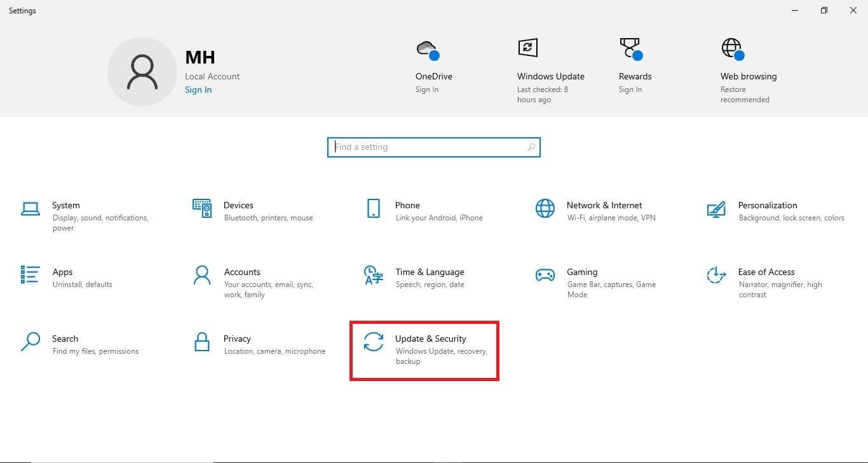868x463 pixels.
Task: Open the Search magnifier category icon
Action: (31, 342)
